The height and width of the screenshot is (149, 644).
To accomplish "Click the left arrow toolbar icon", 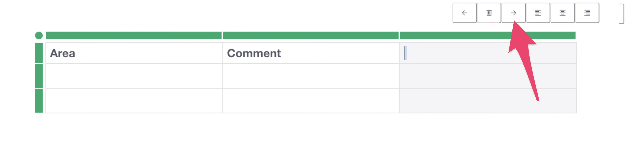I will (464, 13).
